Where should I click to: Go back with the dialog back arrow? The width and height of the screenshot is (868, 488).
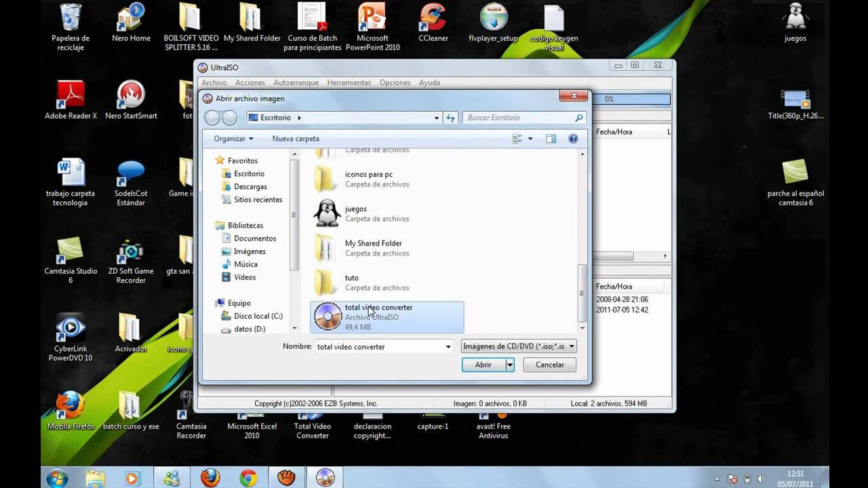click(x=212, y=118)
